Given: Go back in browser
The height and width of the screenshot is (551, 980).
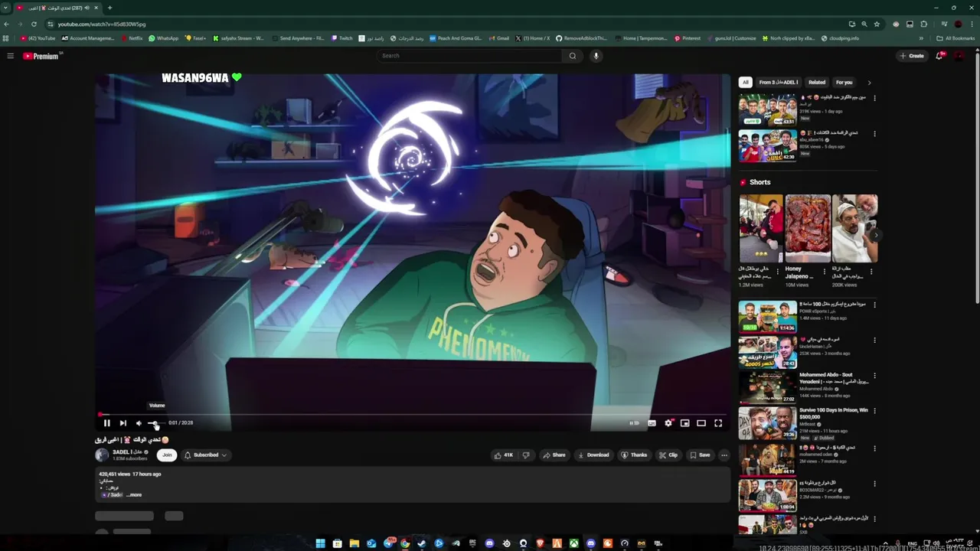Looking at the screenshot, I should 7,24.
